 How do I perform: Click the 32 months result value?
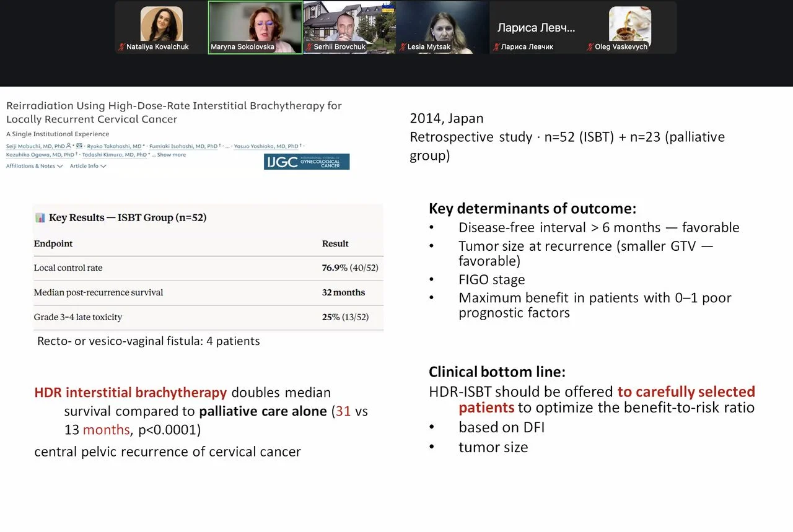coord(343,292)
